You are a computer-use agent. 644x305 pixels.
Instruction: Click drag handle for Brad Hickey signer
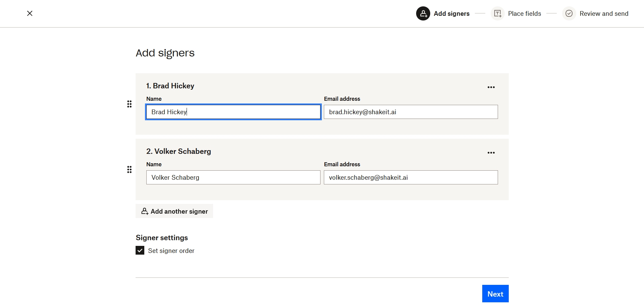coord(130,104)
